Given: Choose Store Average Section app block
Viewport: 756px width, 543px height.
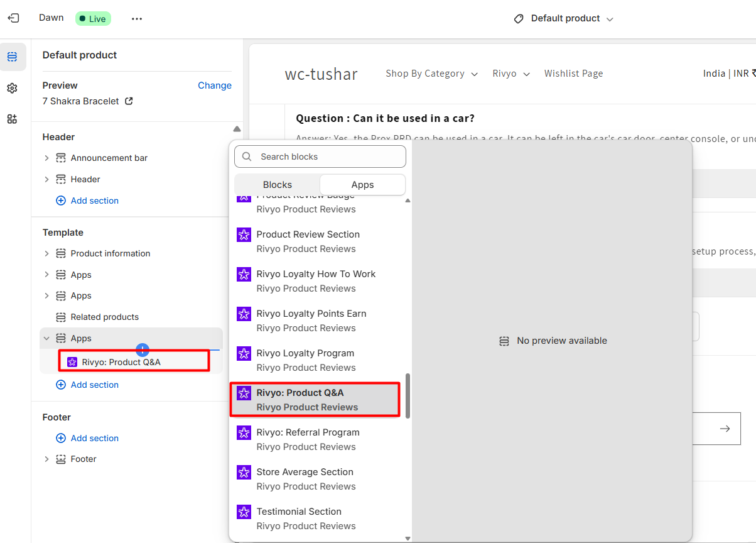Looking at the screenshot, I should pyautogui.click(x=315, y=479).
